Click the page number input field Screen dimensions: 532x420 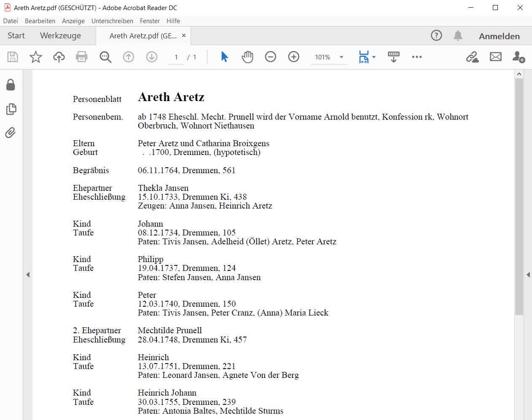176,57
